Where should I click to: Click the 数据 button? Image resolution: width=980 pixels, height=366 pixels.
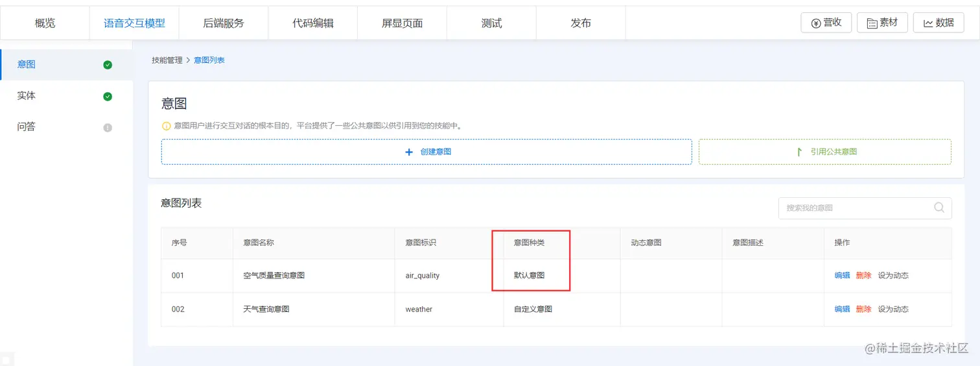tap(939, 23)
